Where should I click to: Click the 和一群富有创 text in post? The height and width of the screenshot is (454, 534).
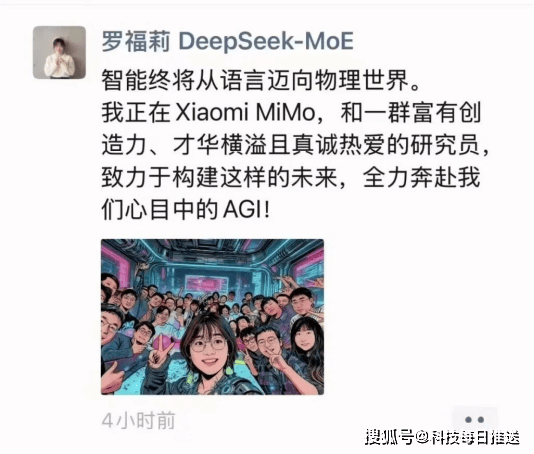point(411,113)
